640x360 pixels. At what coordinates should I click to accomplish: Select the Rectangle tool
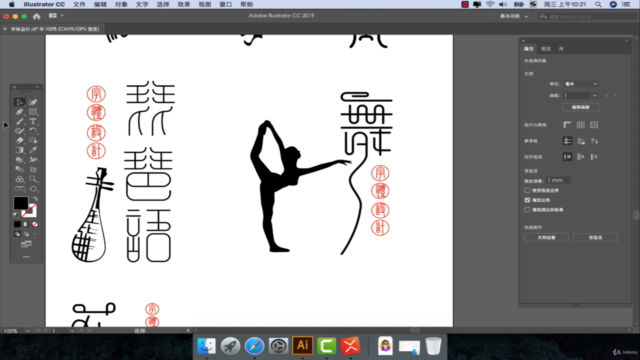(x=33, y=111)
